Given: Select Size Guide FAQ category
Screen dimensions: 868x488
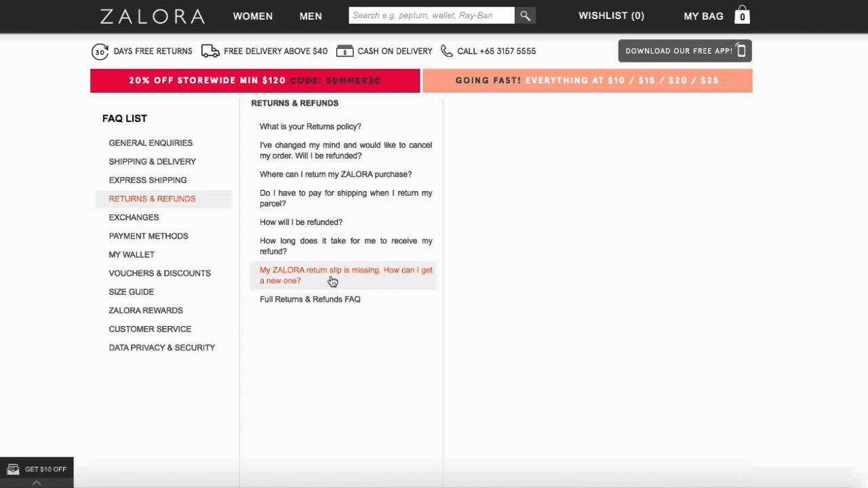Looking at the screenshot, I should coord(131,292).
